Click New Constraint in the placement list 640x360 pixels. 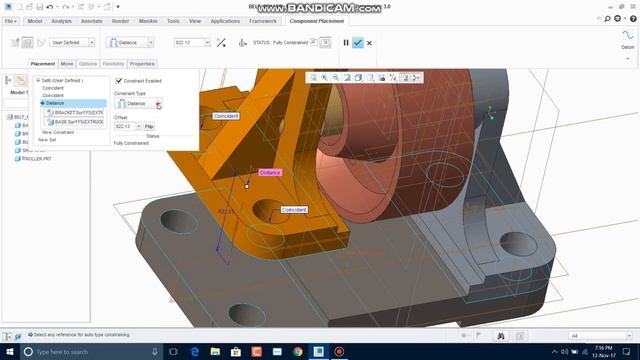(x=58, y=132)
